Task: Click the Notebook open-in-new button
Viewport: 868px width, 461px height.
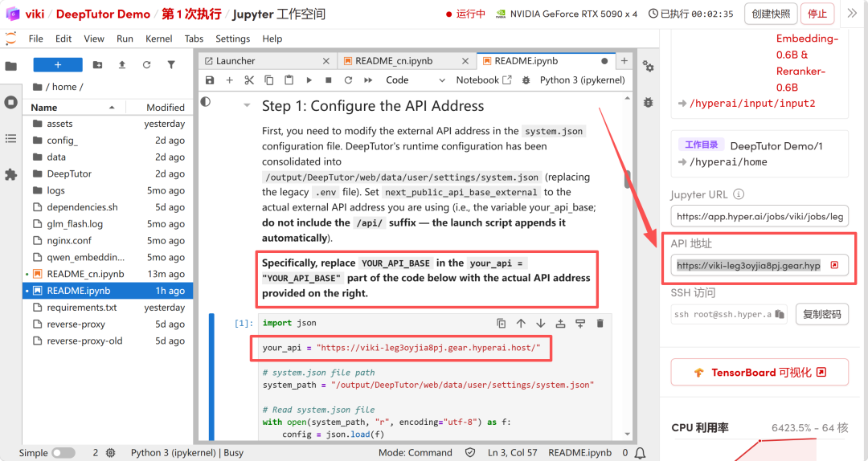Action: [x=484, y=80]
